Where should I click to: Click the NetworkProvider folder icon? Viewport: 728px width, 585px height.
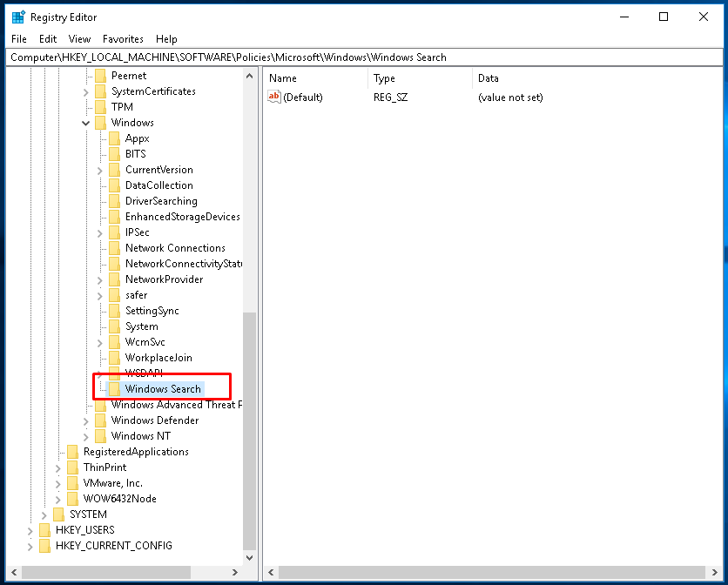pos(114,279)
